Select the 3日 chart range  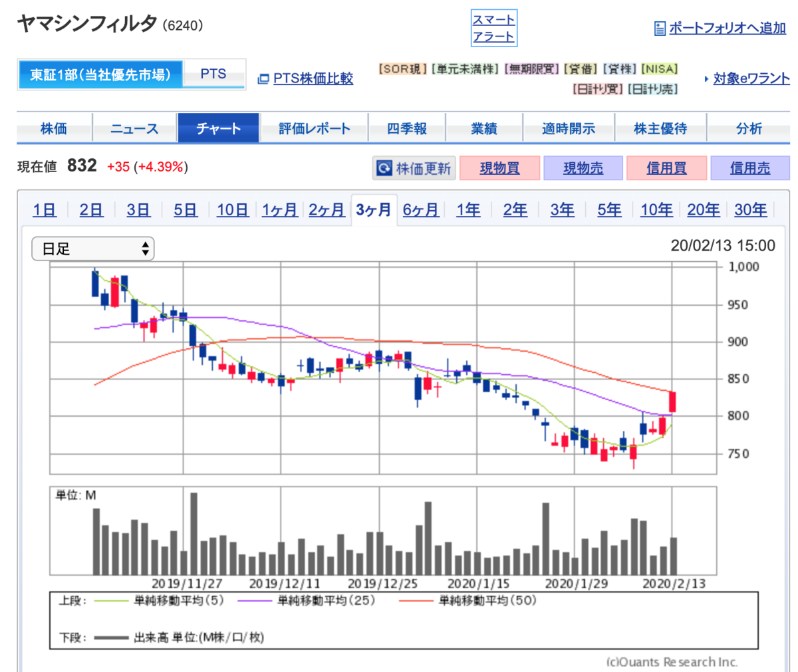138,210
